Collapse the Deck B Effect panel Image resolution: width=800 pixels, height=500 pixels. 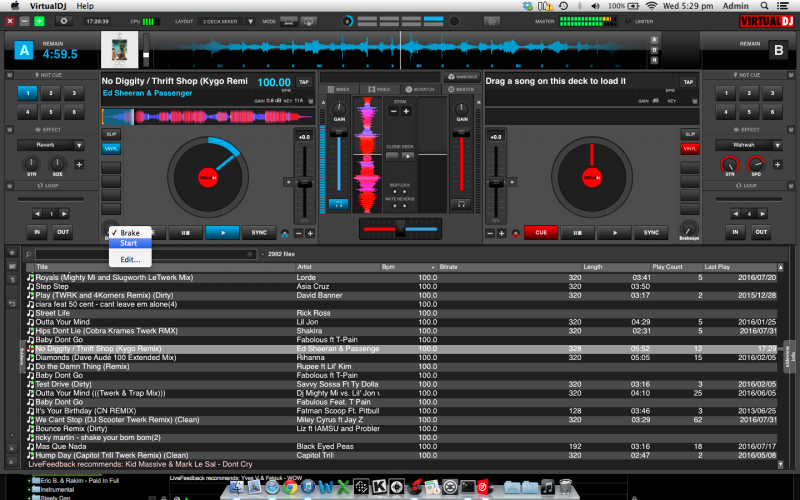point(791,130)
